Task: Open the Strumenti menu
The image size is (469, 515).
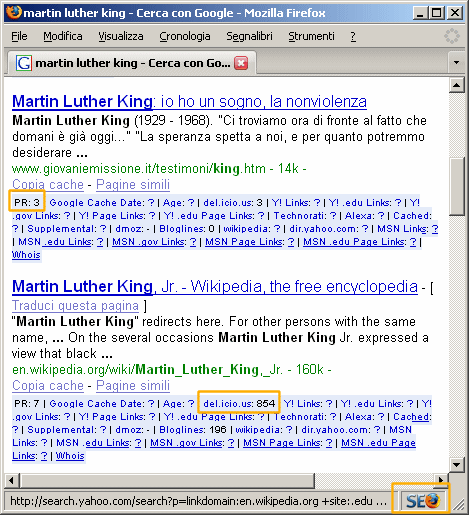Action: (x=311, y=36)
